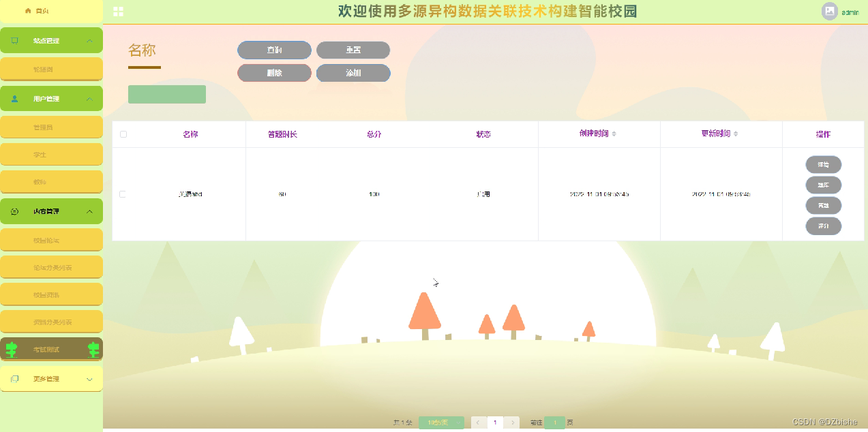Tick the checkbox of the only table row
This screenshot has height=432, width=868.
(x=123, y=194)
